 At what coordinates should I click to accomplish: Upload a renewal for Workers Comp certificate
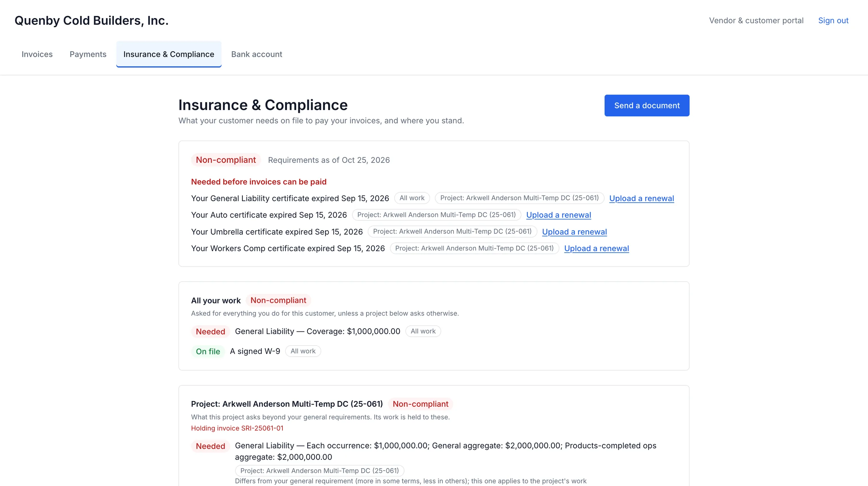point(596,249)
